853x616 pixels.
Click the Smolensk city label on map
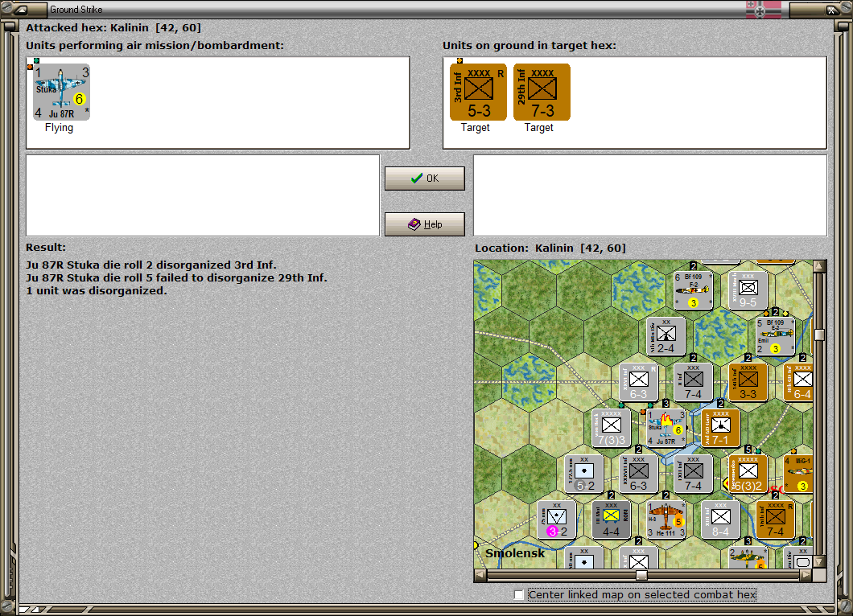point(515,553)
